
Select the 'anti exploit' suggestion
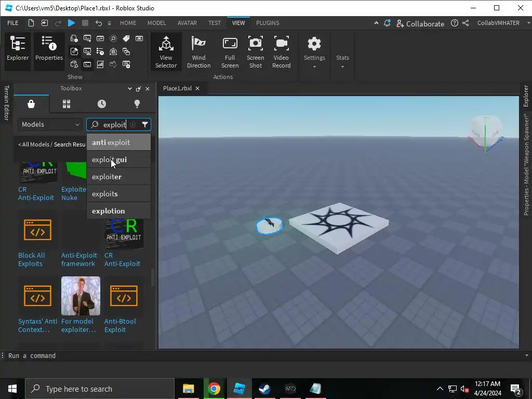tap(119, 142)
